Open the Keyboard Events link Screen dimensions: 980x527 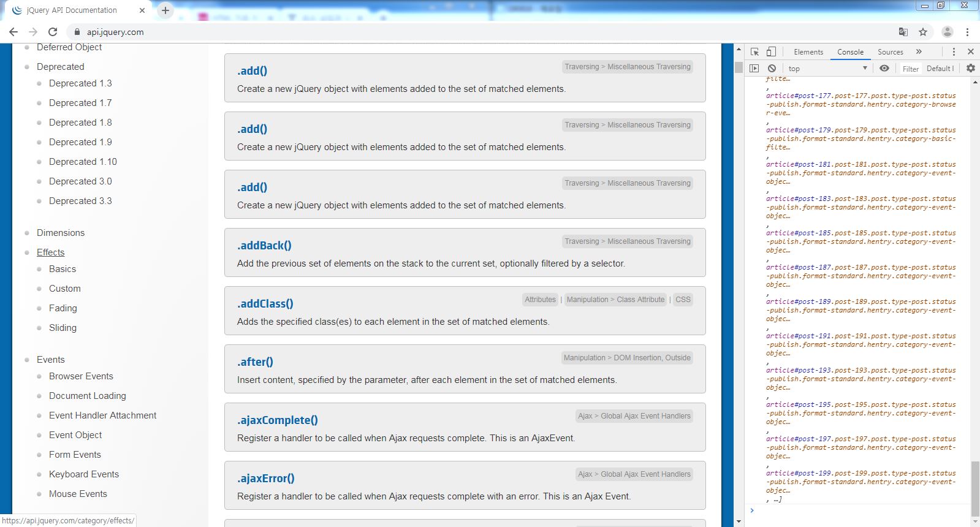click(x=84, y=474)
